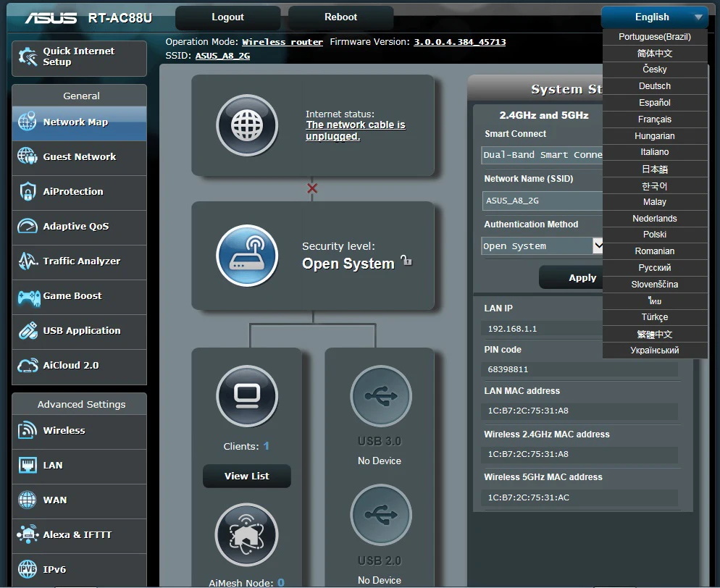Click the Logout button
Viewport: 720px width, 588px height.
pos(227,17)
